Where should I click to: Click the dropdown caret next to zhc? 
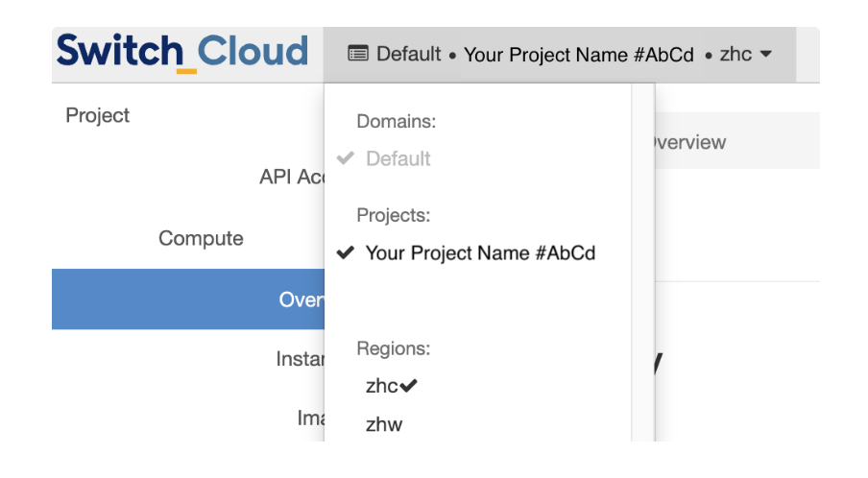pos(766,54)
